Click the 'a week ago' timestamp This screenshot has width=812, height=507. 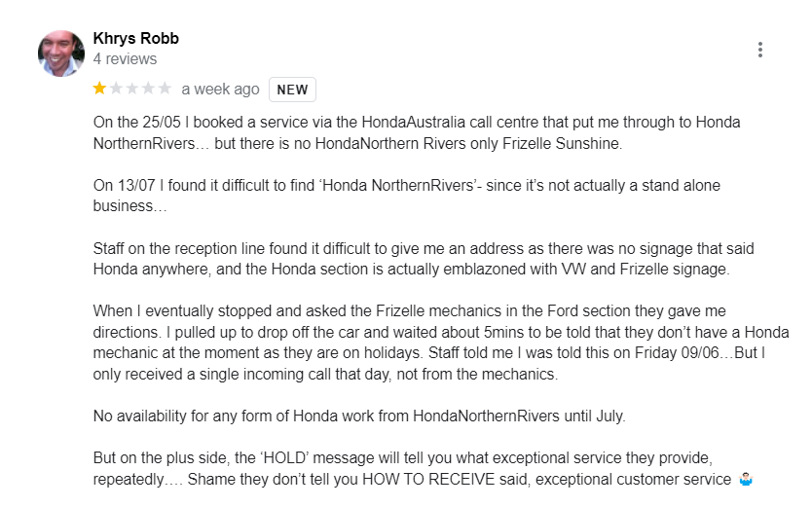click(220, 89)
